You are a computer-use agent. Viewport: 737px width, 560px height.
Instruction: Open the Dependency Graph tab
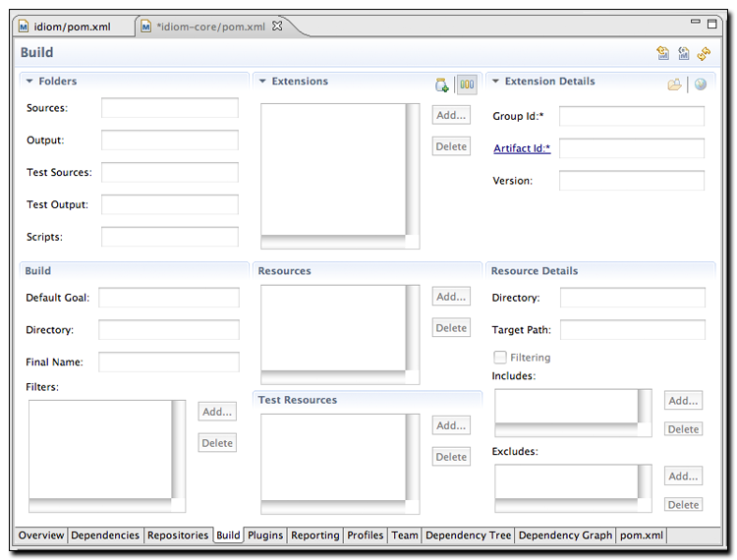point(565,535)
